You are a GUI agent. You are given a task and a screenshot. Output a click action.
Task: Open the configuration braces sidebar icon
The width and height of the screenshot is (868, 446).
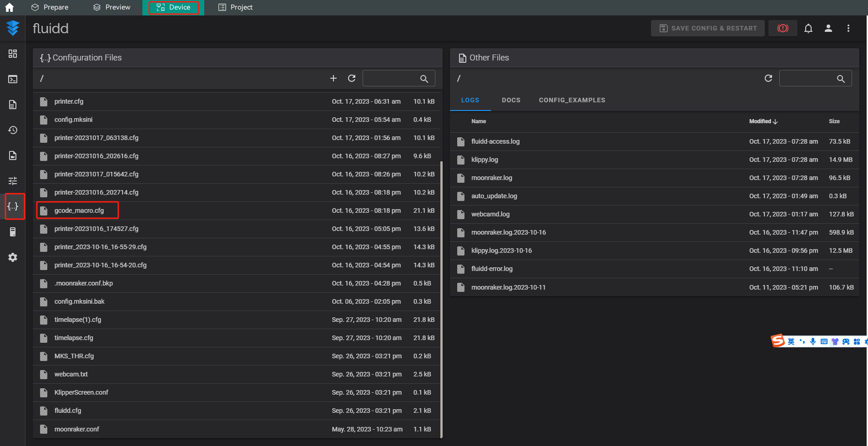[x=13, y=206]
